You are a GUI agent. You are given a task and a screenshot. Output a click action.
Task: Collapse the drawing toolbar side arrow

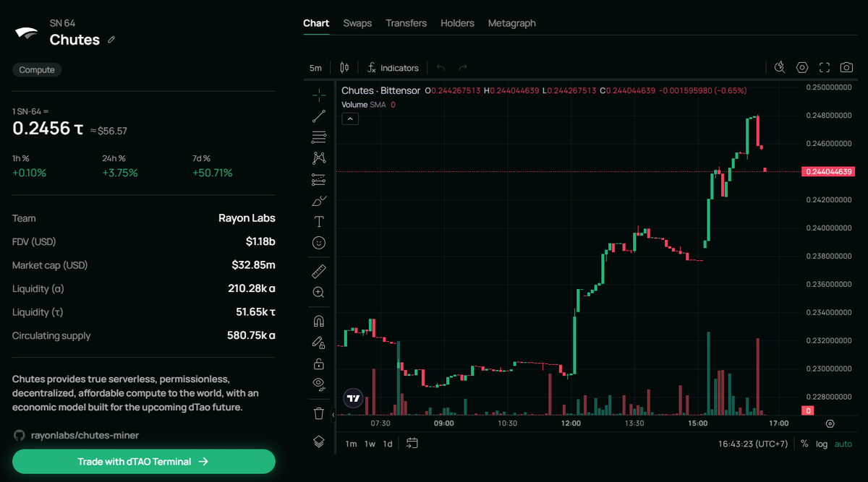point(333,416)
